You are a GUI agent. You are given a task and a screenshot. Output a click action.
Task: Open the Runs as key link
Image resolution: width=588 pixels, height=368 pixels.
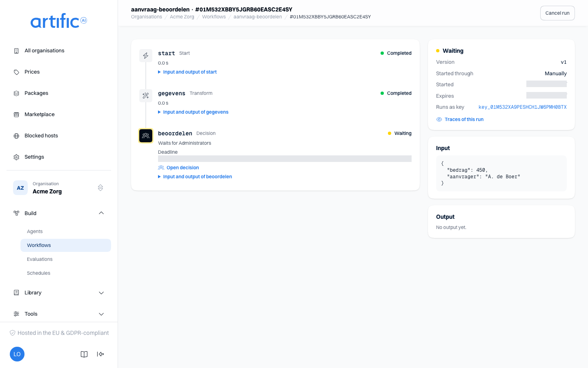click(522, 107)
